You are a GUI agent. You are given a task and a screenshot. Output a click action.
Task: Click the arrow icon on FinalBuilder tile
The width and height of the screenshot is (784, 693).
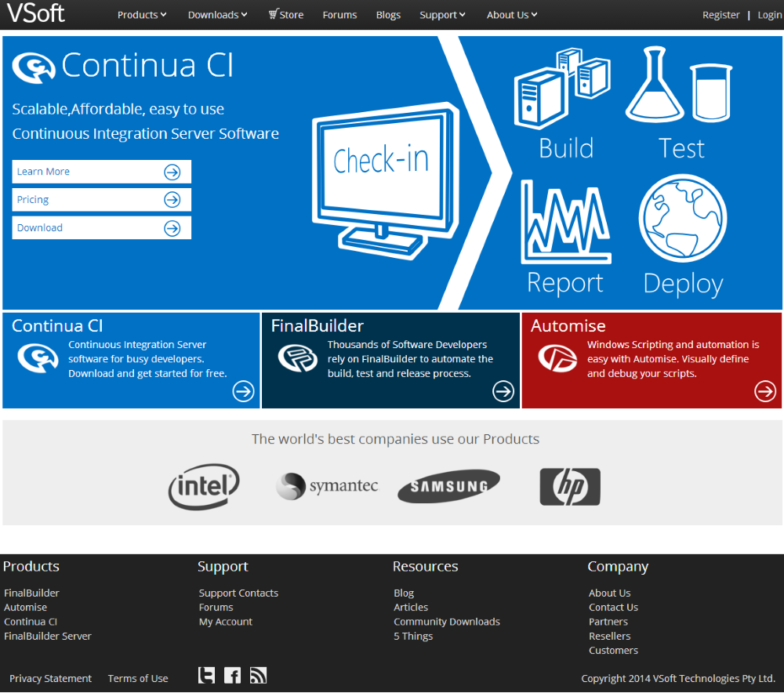pos(503,391)
